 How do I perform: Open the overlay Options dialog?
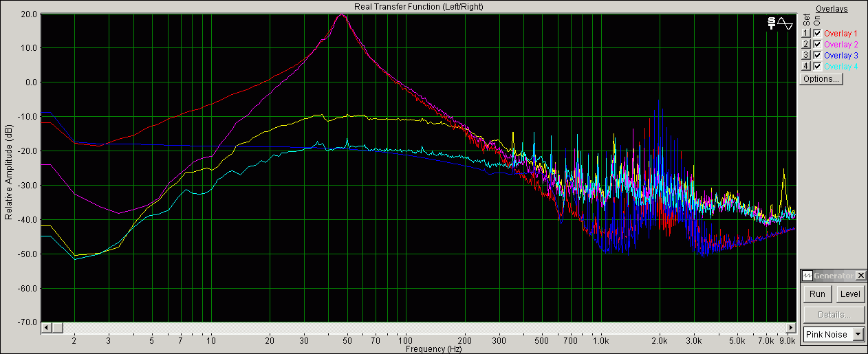click(x=821, y=79)
